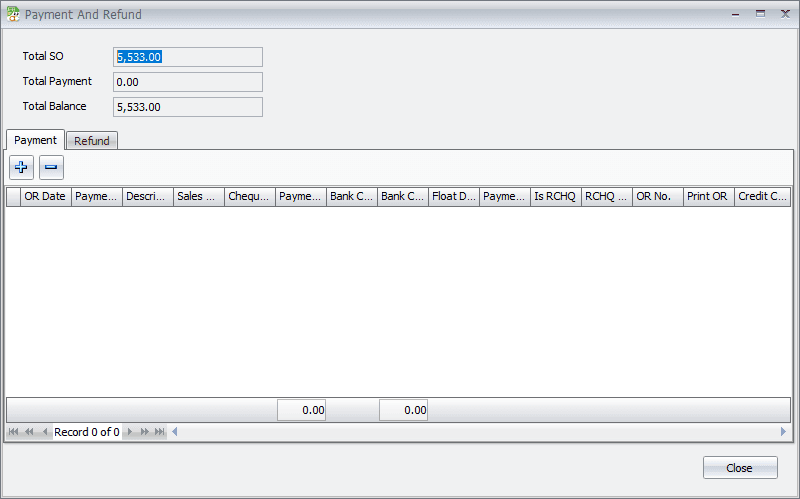800x499 pixels.
Task: Sort by Descri... column header
Action: tap(148, 196)
